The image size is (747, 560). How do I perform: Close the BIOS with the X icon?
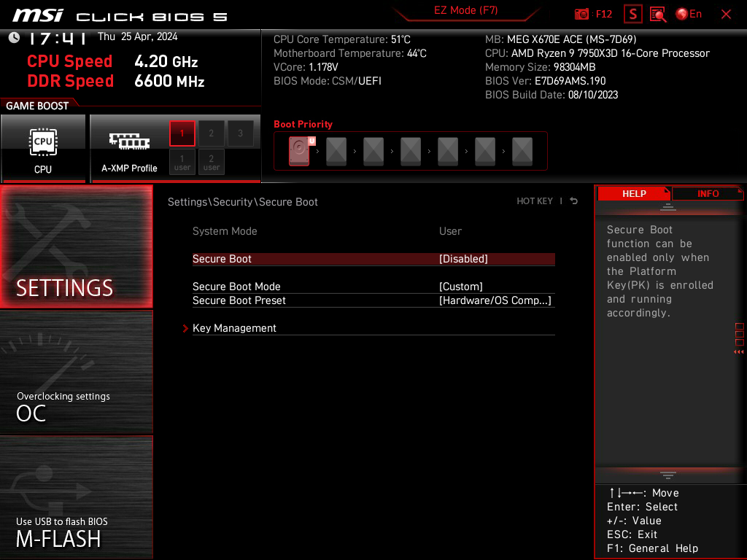click(x=726, y=15)
